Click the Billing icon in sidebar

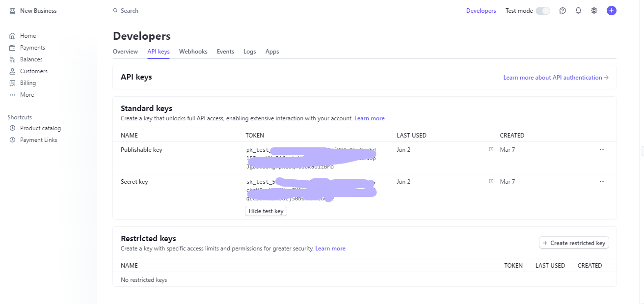click(12, 83)
